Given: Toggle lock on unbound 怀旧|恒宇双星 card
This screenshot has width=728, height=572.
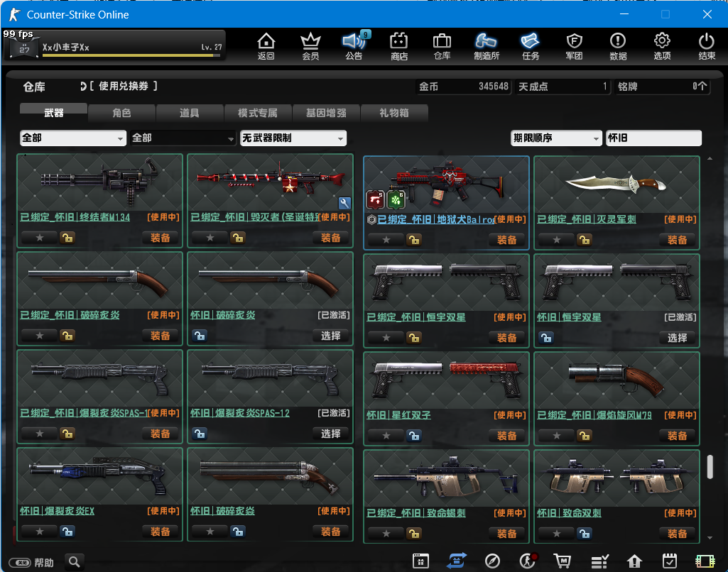Looking at the screenshot, I should coord(546,338).
